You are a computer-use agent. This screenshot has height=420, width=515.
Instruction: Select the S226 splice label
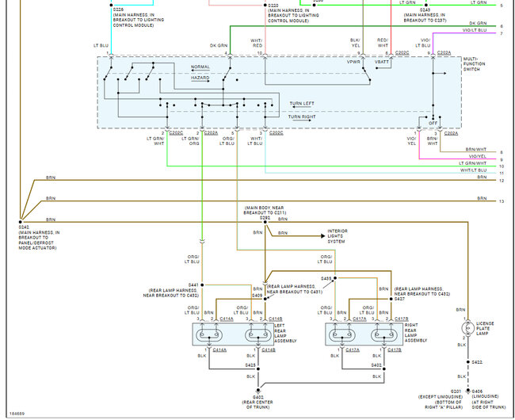(118, 10)
